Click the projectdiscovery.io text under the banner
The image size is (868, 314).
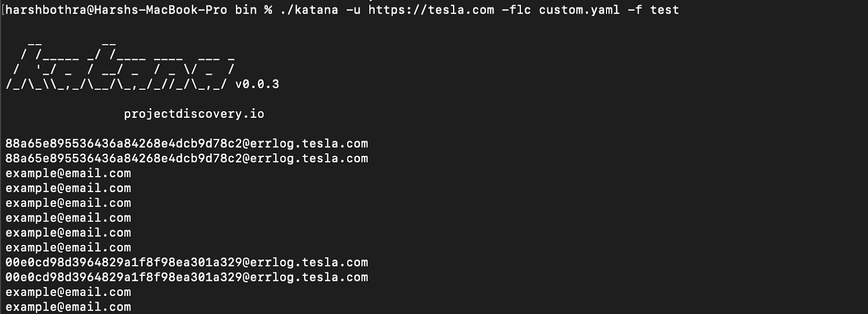pos(194,114)
